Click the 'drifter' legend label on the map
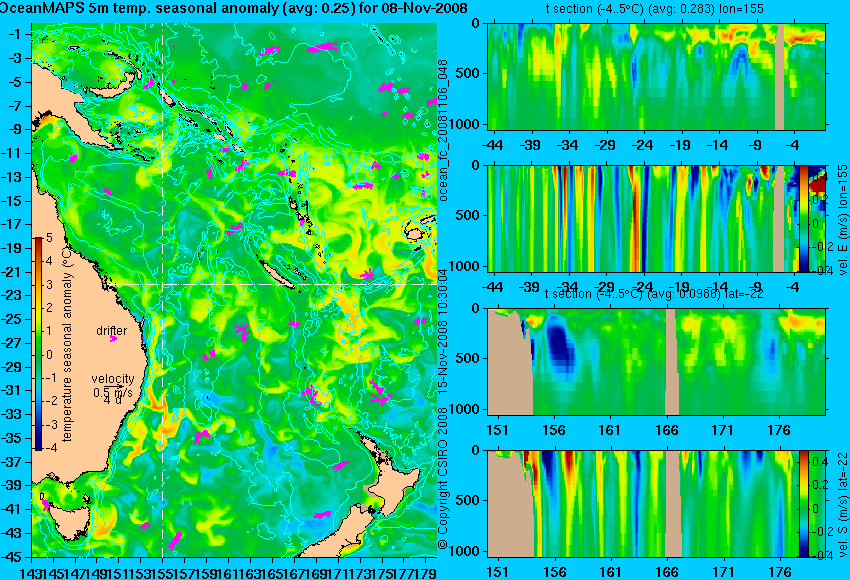This screenshot has height=580, width=850. [112, 330]
